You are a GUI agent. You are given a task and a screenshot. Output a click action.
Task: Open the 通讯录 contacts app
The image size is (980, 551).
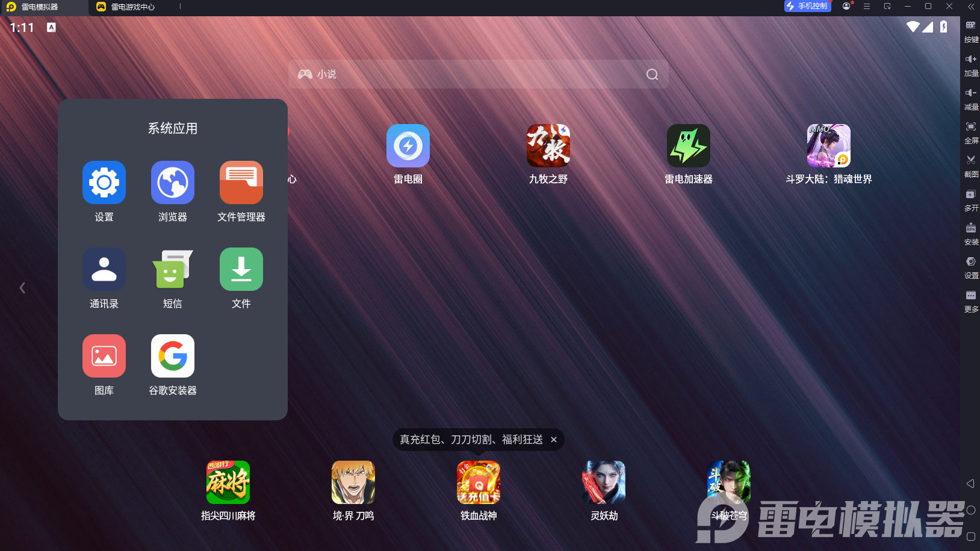[x=104, y=269]
